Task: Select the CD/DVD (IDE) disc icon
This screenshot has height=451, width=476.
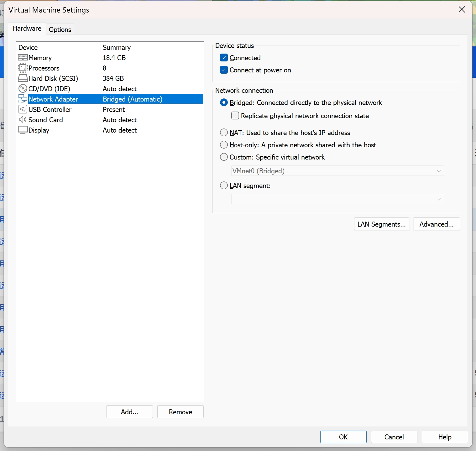Action: click(23, 89)
